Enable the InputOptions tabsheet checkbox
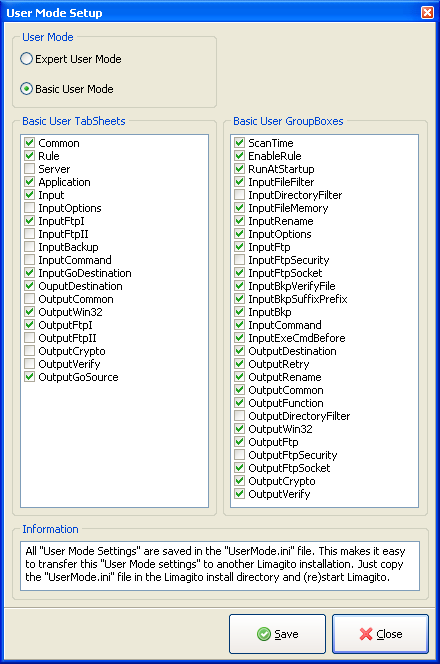Image resolution: width=440 pixels, height=664 pixels. [29, 208]
